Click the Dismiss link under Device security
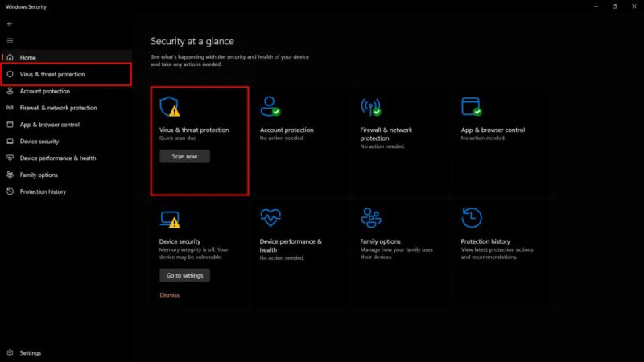 tap(170, 295)
